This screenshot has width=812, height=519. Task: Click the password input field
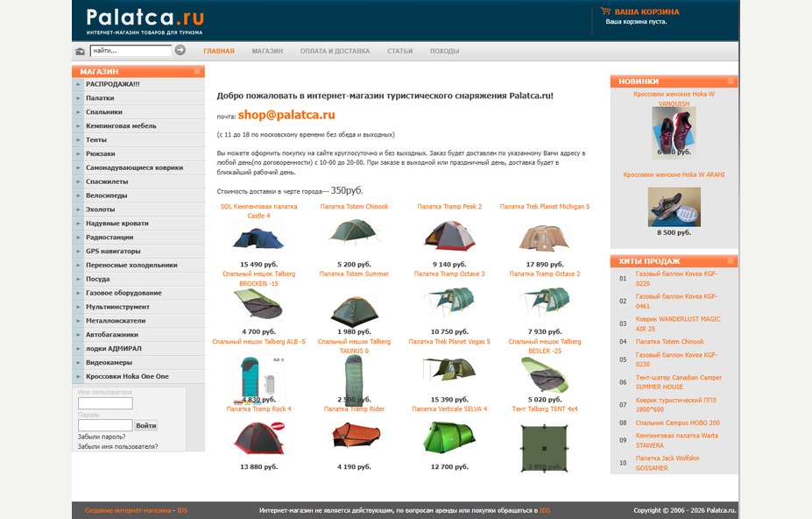105,426
